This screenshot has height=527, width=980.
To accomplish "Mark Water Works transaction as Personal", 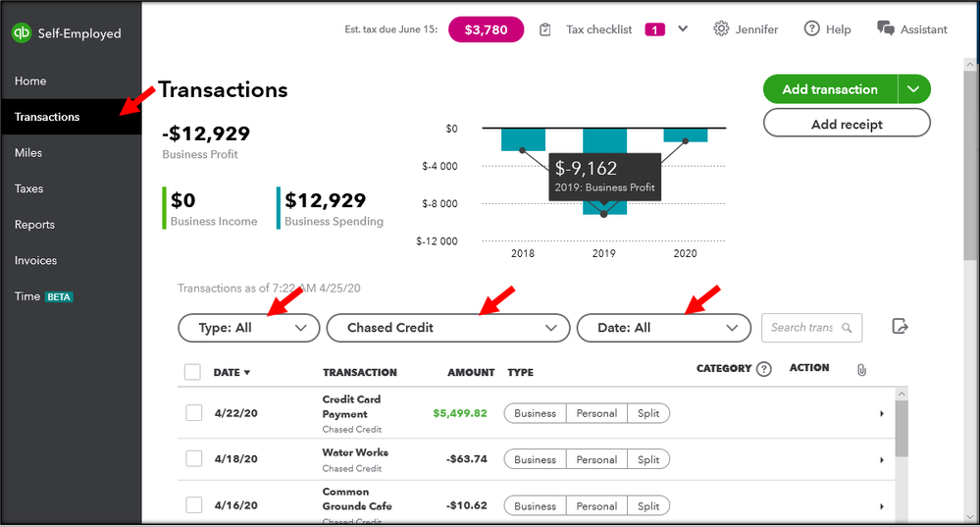I will [x=596, y=459].
